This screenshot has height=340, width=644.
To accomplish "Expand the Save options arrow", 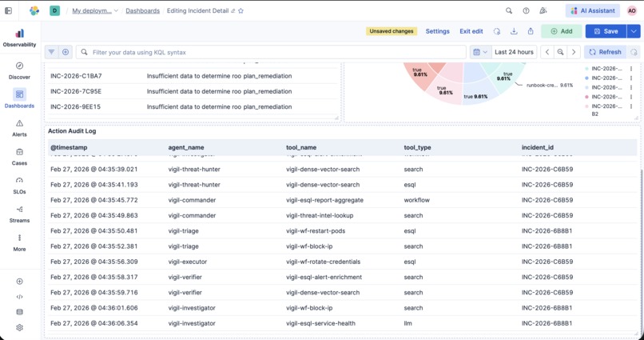I will [634, 31].
